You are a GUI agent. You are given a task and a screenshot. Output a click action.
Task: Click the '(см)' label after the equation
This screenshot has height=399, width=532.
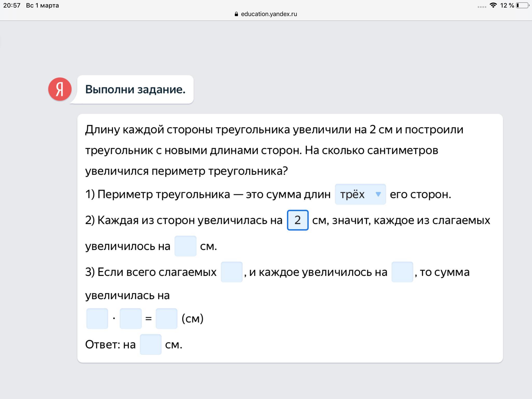(192, 318)
